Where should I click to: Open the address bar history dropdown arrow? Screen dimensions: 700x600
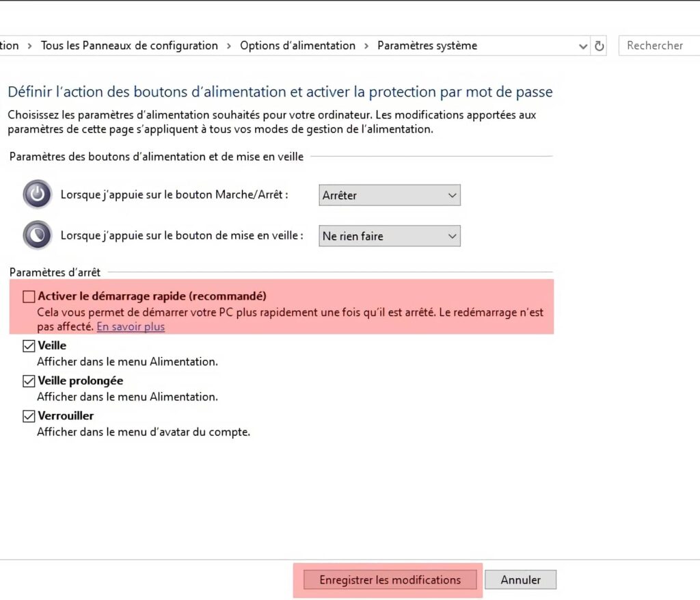coord(583,47)
